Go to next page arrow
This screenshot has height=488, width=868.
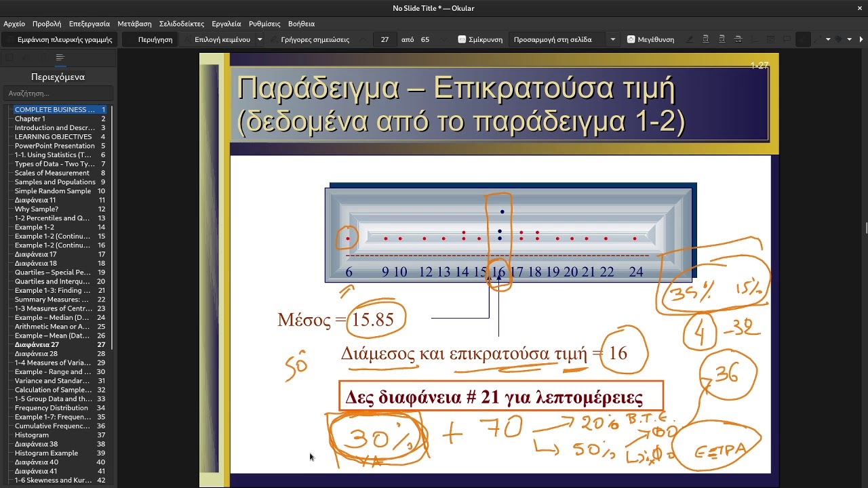(444, 39)
